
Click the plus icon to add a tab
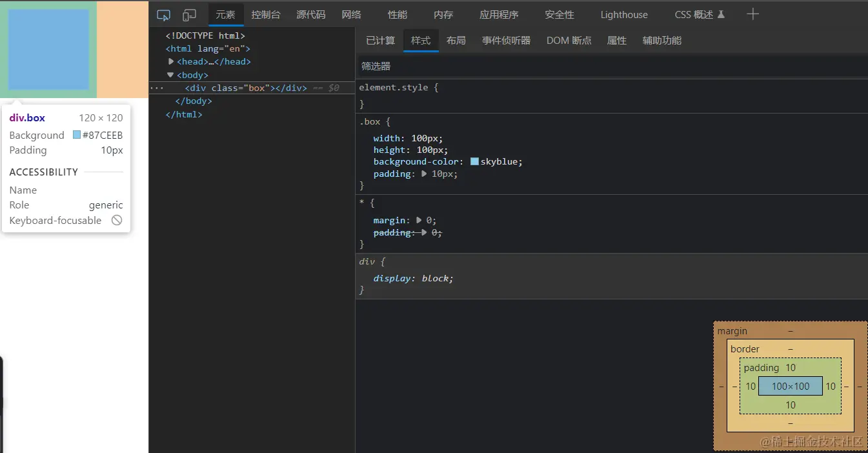tap(752, 14)
